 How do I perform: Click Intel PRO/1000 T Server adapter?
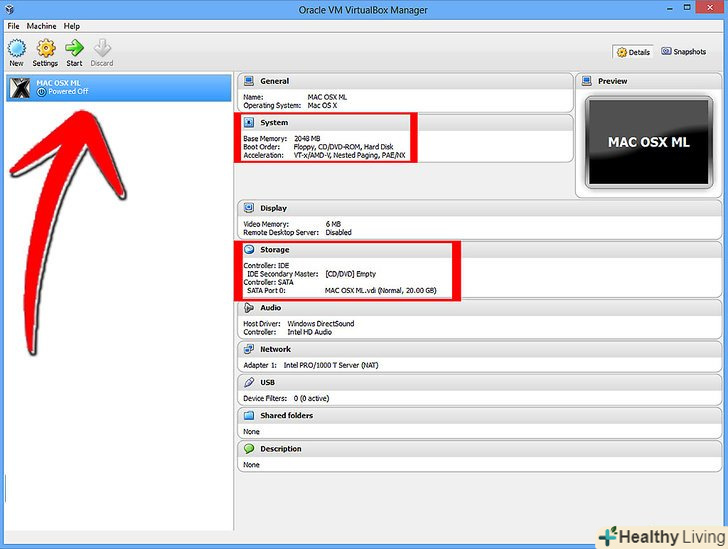coord(331,366)
